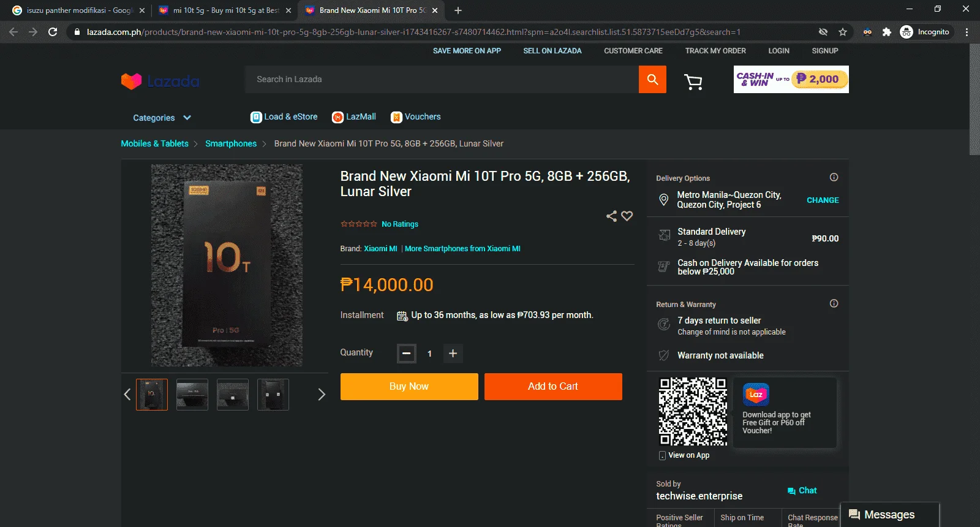The image size is (980, 527).
Task: Click the browser forward arrow
Action: (x=33, y=32)
